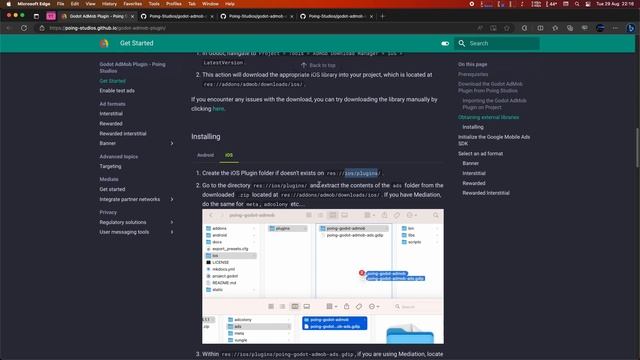The height and width of the screenshot is (360, 640).
Task: Open the Favorites menu in menu bar
Action: [x=133, y=4]
